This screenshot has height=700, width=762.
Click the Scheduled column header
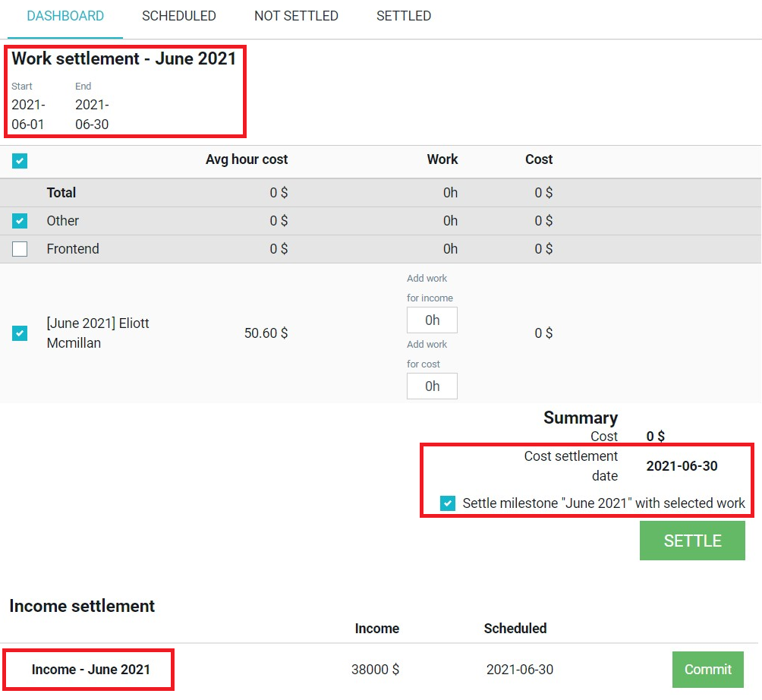tap(515, 628)
